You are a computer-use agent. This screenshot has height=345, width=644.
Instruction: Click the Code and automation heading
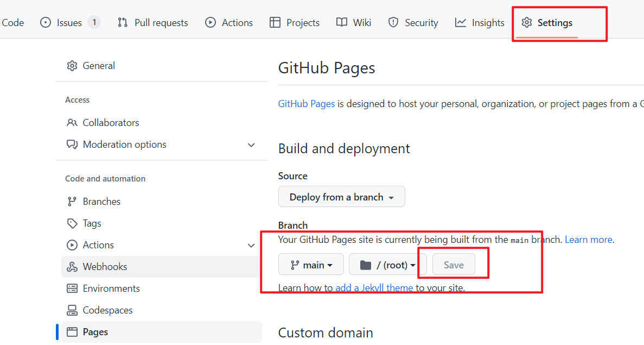105,178
